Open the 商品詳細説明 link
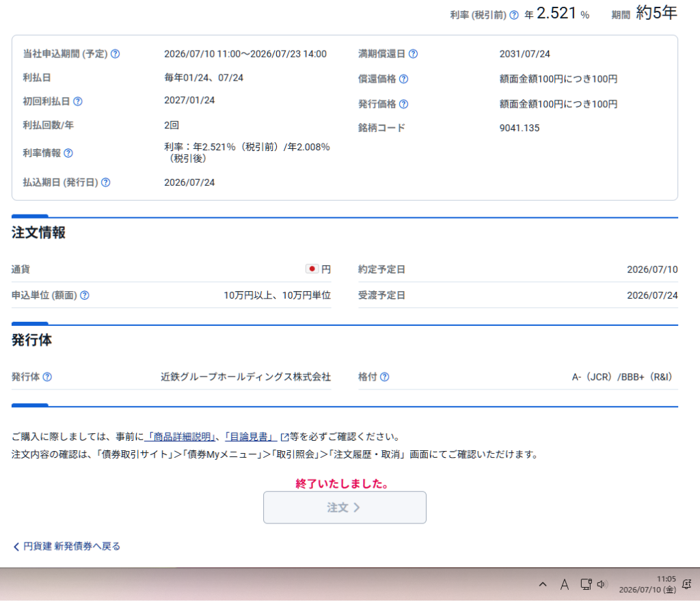700x602 pixels. [180, 437]
